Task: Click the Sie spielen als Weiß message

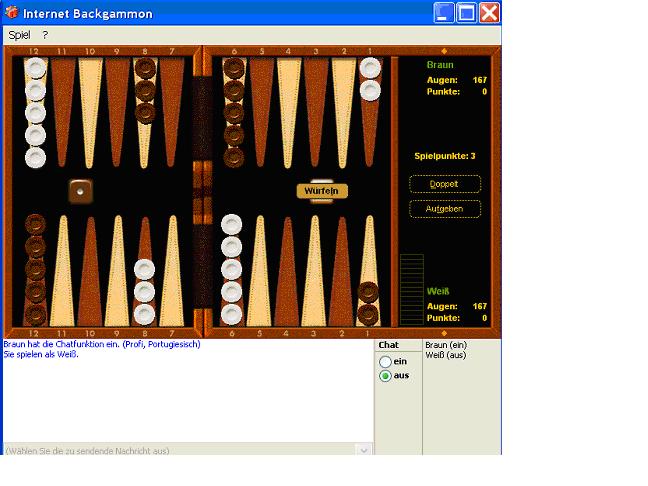Action: click(41, 354)
